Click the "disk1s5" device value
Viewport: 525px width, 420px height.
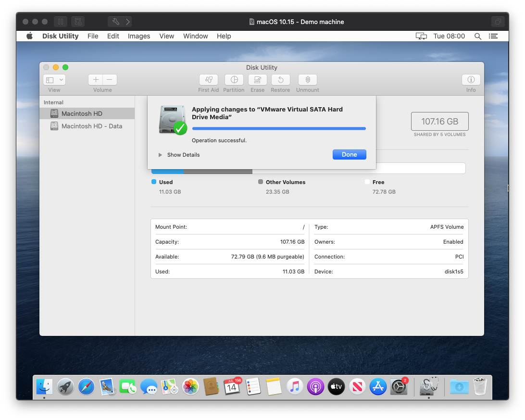[454, 272]
